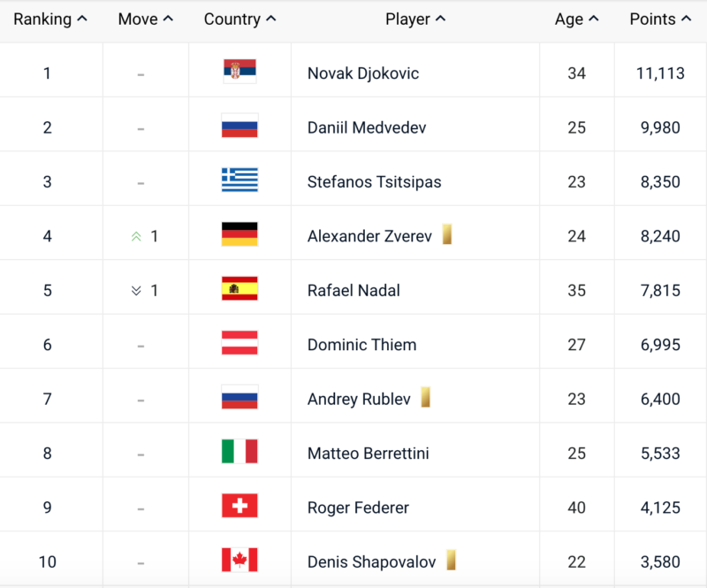Screen dimensions: 707x588
Task: Click the Austria flag icon
Action: (239, 342)
